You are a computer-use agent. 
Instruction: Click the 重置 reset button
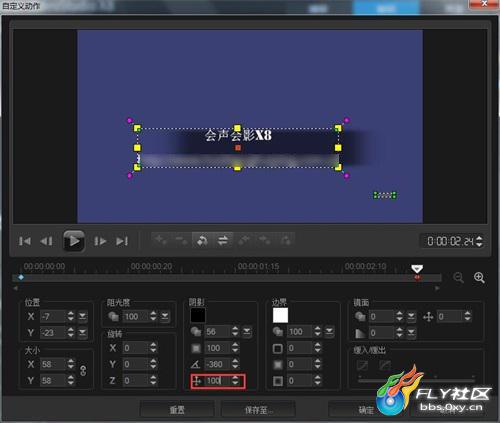click(x=177, y=410)
